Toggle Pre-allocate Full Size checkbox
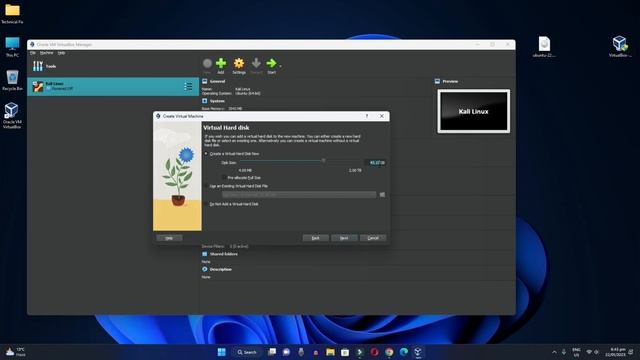The height and width of the screenshot is (360, 640). pyautogui.click(x=224, y=178)
